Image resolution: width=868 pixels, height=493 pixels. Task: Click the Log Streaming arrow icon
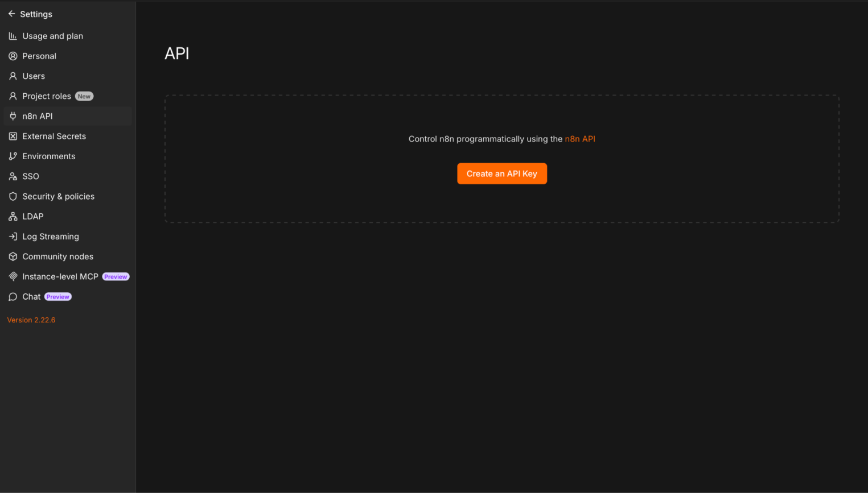point(13,237)
